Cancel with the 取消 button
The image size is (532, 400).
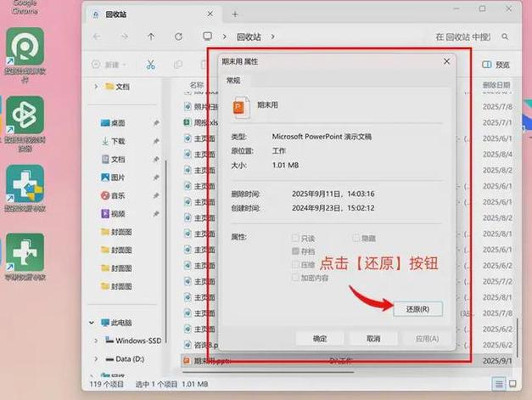pyautogui.click(x=372, y=339)
